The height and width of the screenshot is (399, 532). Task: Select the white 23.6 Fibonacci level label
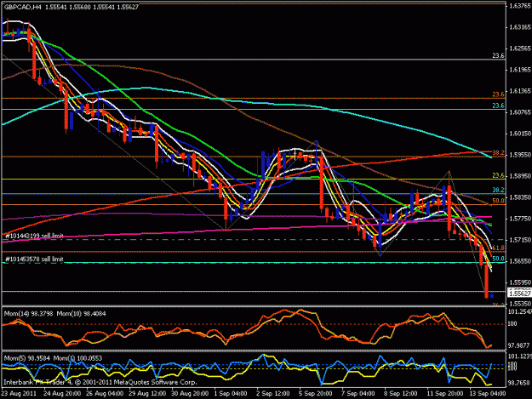[498, 56]
